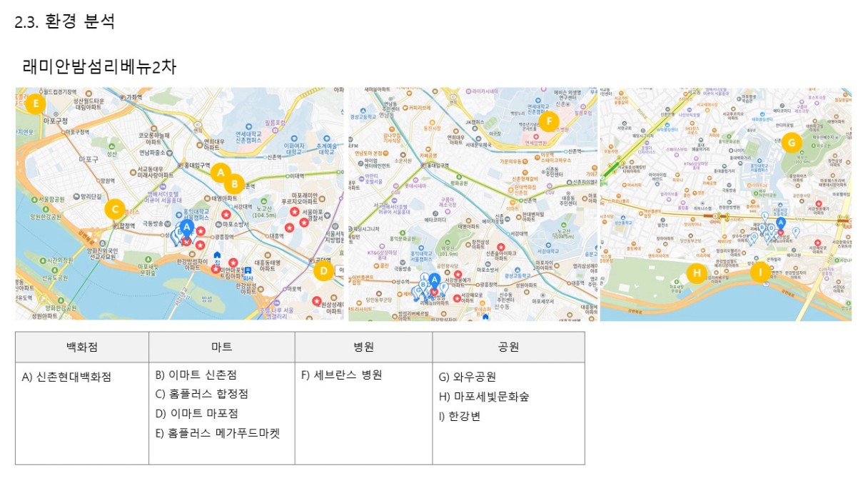
Task: Select the yellow C marker near 합정역
Action: pyautogui.click(x=114, y=209)
